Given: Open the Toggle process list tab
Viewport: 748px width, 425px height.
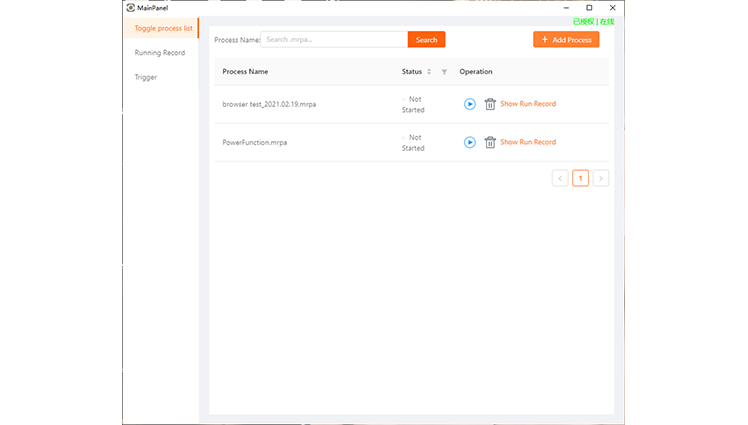Looking at the screenshot, I should click(x=162, y=28).
